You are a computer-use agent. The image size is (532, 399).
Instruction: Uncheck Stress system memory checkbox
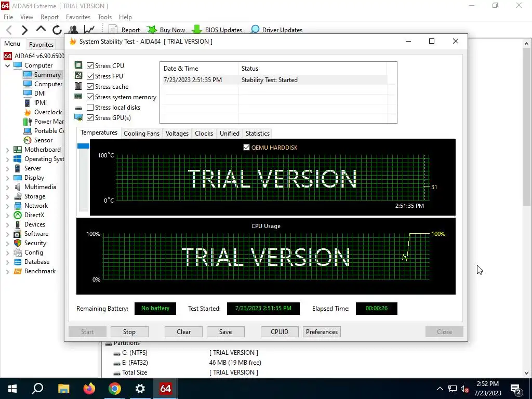tap(90, 97)
